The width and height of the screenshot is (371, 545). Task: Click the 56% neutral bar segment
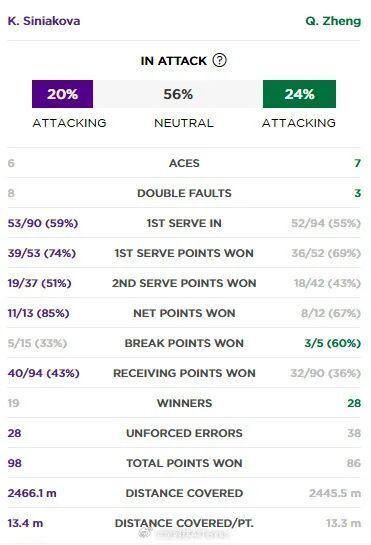(x=178, y=94)
